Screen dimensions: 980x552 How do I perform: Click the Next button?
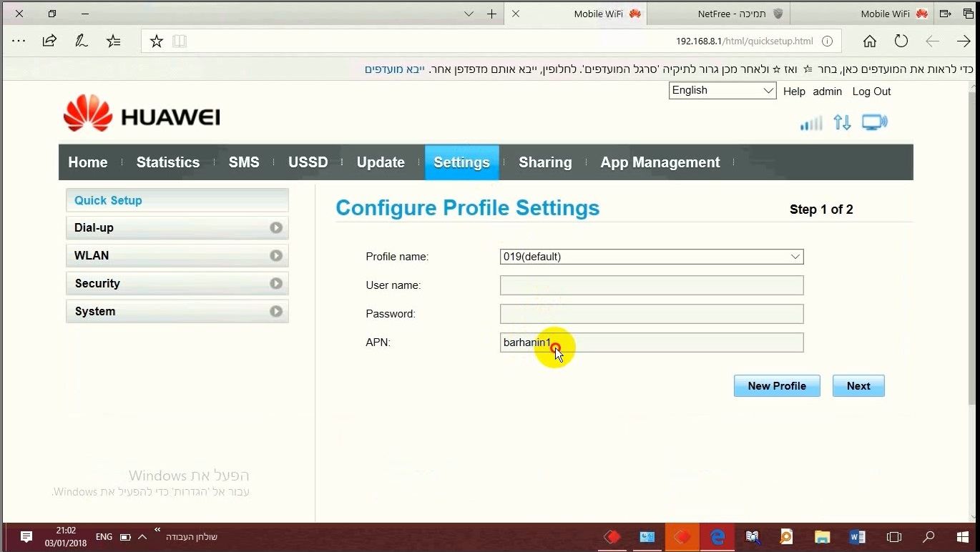coord(858,386)
